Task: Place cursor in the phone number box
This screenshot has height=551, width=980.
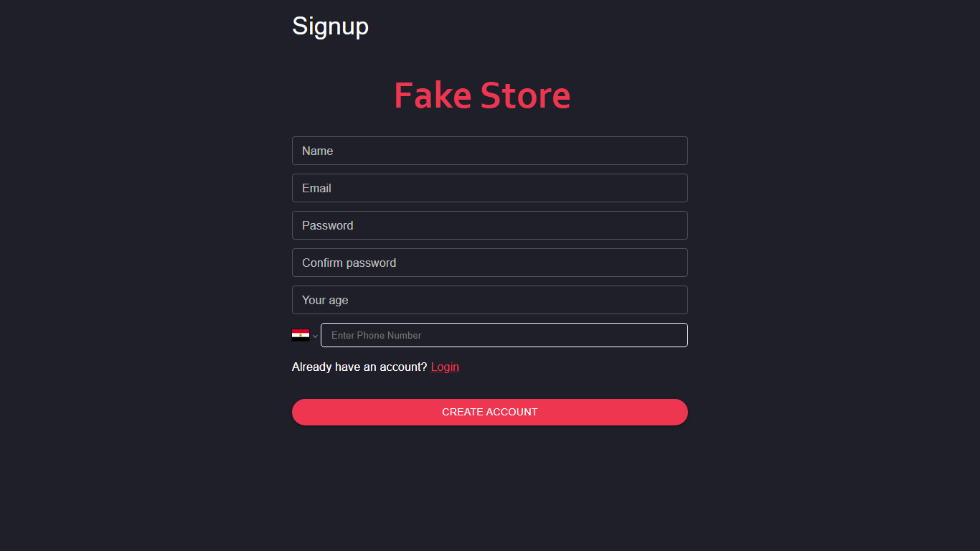Action: pos(504,335)
